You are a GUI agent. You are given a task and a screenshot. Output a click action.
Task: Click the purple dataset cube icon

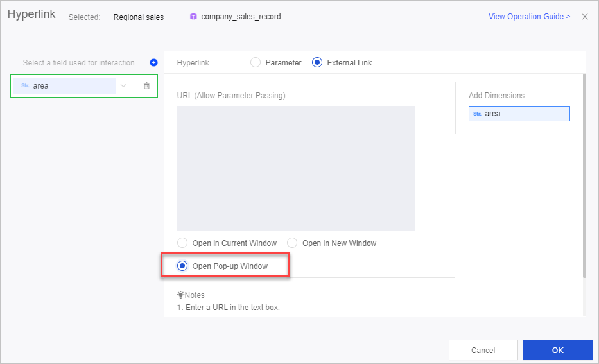(193, 17)
